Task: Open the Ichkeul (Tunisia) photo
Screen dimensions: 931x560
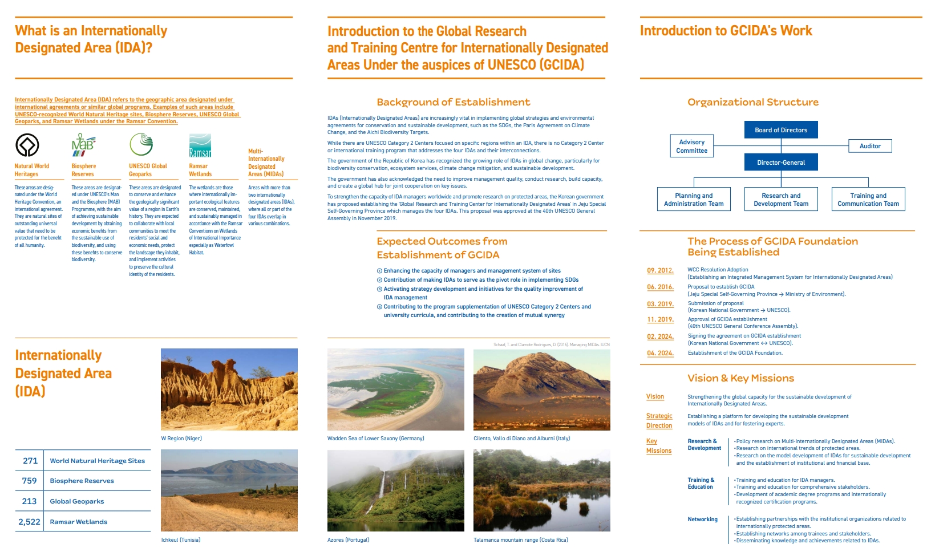Action: point(229,490)
